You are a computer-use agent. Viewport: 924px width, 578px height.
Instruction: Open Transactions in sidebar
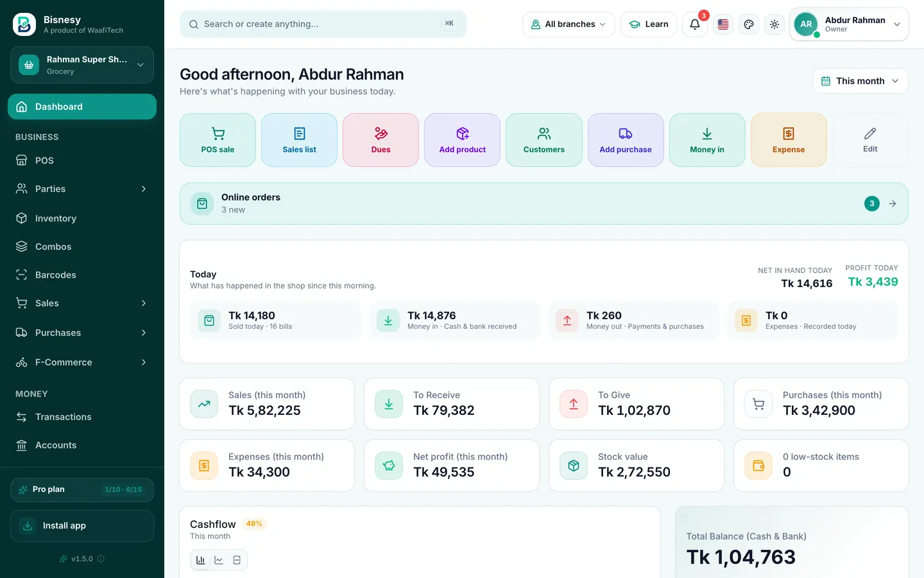click(x=82, y=417)
